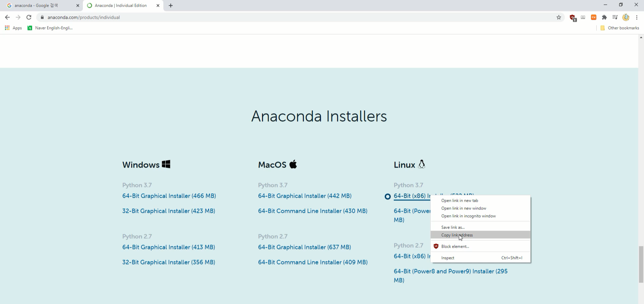
Task: Open the Apps grid shortcut
Action: [x=13, y=28]
